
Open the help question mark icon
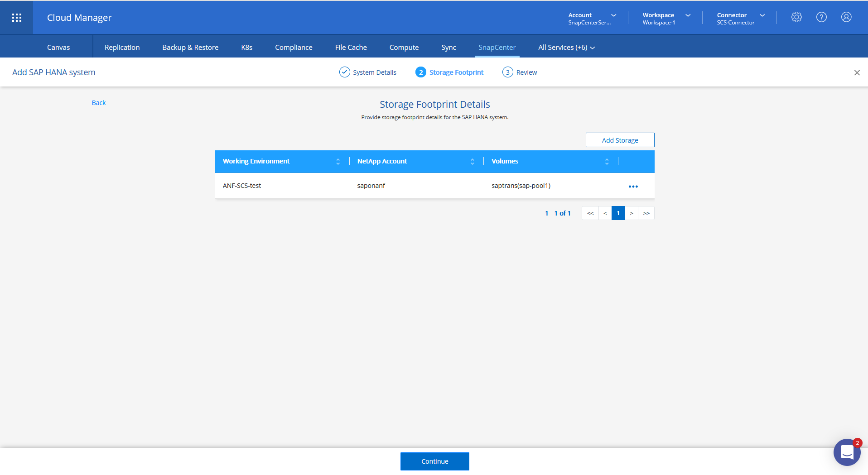tap(821, 17)
